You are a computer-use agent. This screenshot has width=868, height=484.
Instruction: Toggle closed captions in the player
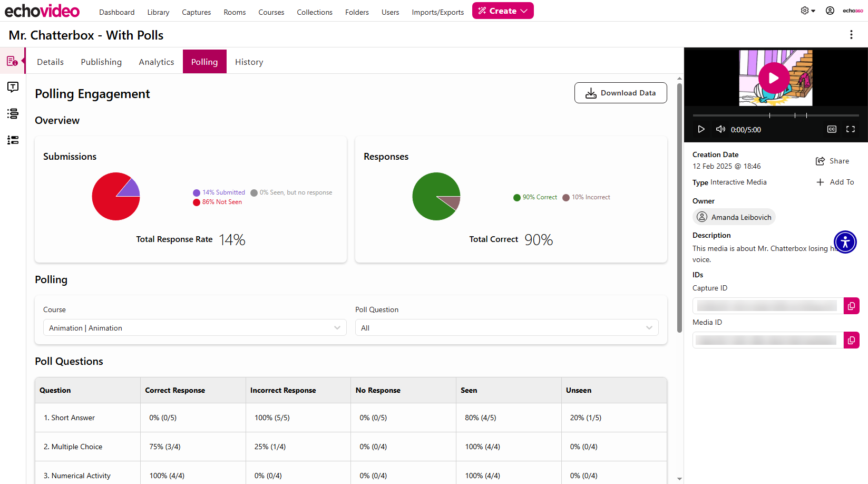[832, 129]
